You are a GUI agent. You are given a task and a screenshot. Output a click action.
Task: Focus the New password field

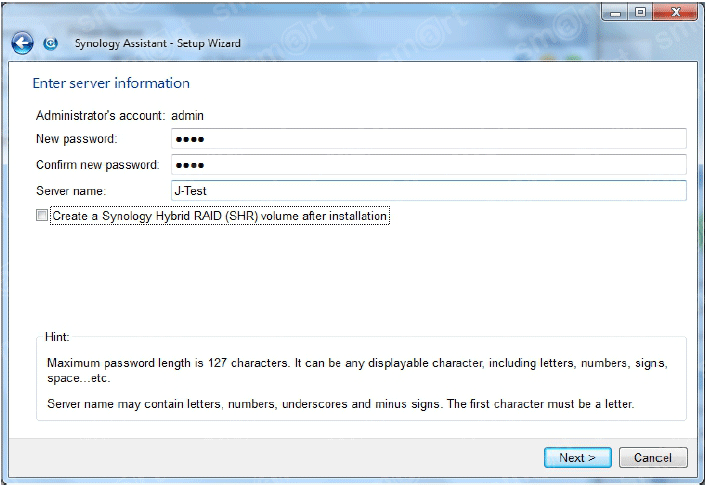coord(429,139)
